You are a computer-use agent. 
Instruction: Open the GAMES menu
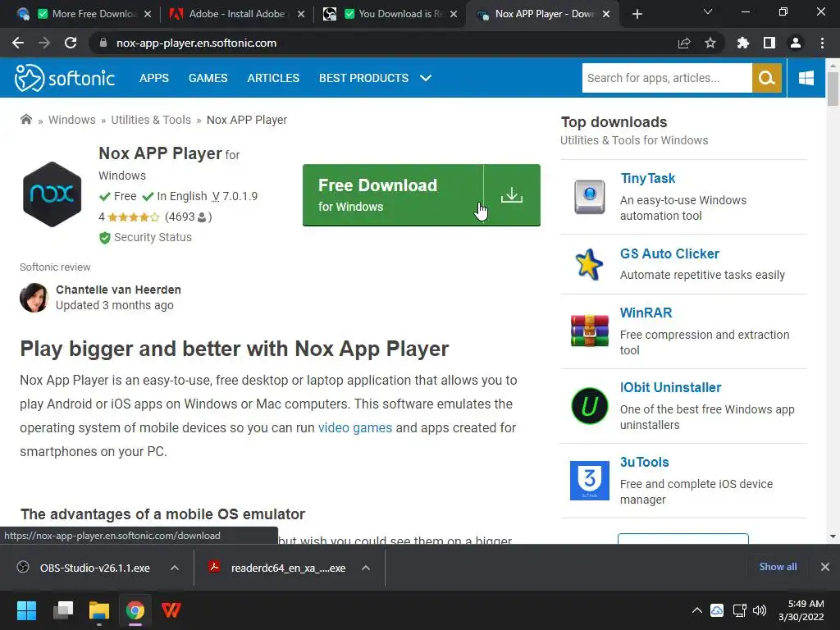point(208,78)
